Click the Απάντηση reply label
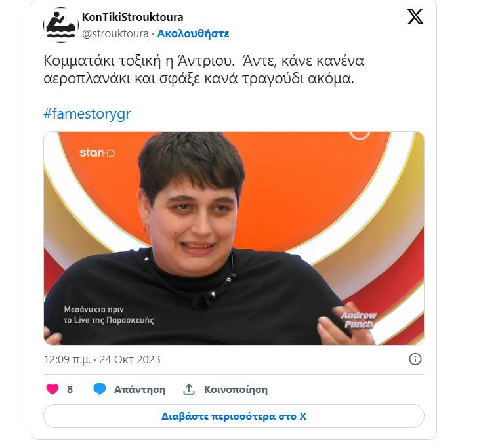Viewport: 479px width, 448px height. click(x=140, y=390)
